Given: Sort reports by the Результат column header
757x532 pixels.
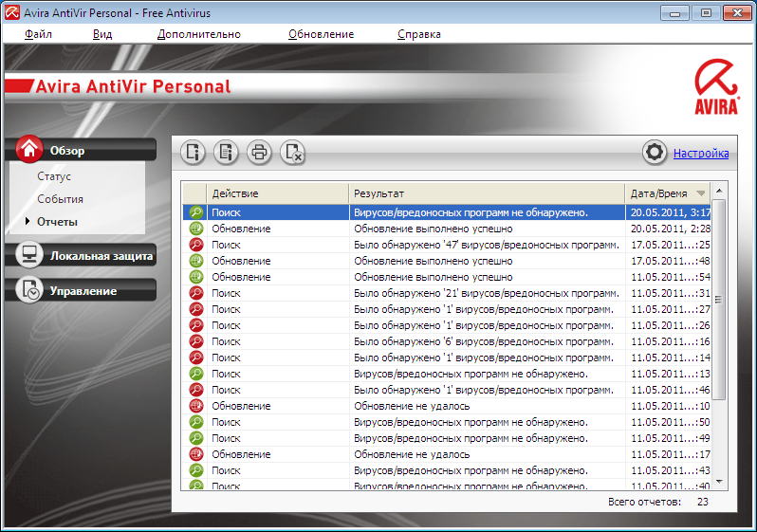Looking at the screenshot, I should (x=487, y=193).
